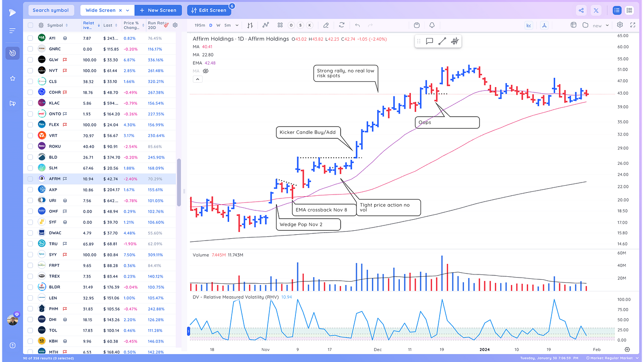The width and height of the screenshot is (644, 362).
Task: Select the W weekly timeframe
Action: coord(218,25)
